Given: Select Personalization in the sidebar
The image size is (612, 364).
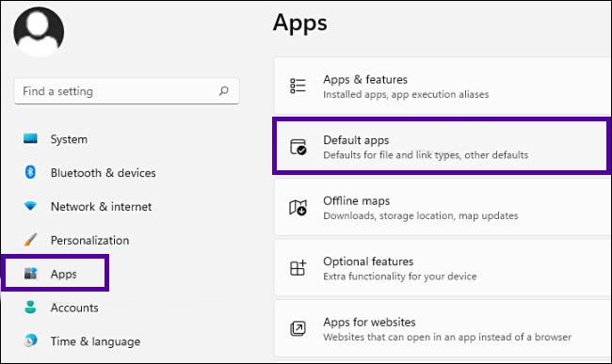Looking at the screenshot, I should (89, 241).
